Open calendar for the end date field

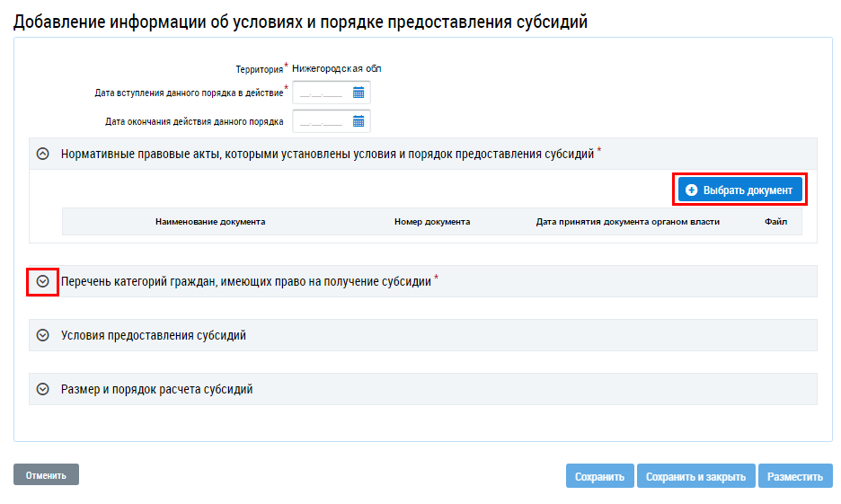point(358,121)
